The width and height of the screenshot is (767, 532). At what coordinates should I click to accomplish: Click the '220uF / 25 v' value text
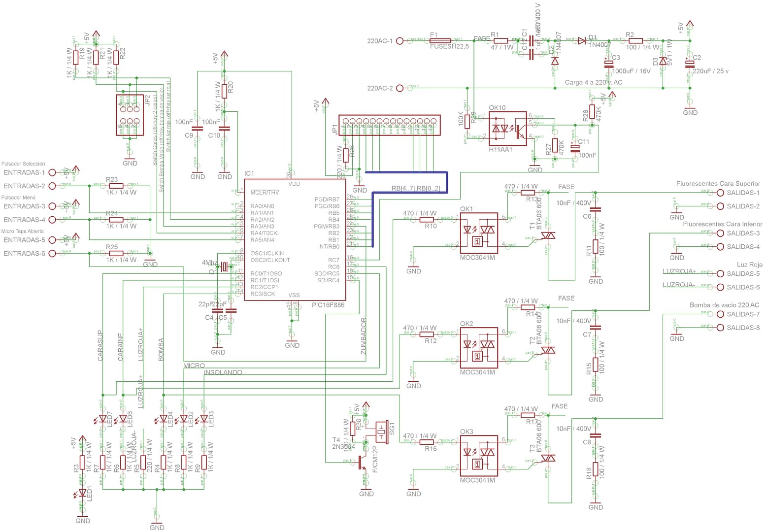[x=710, y=71]
